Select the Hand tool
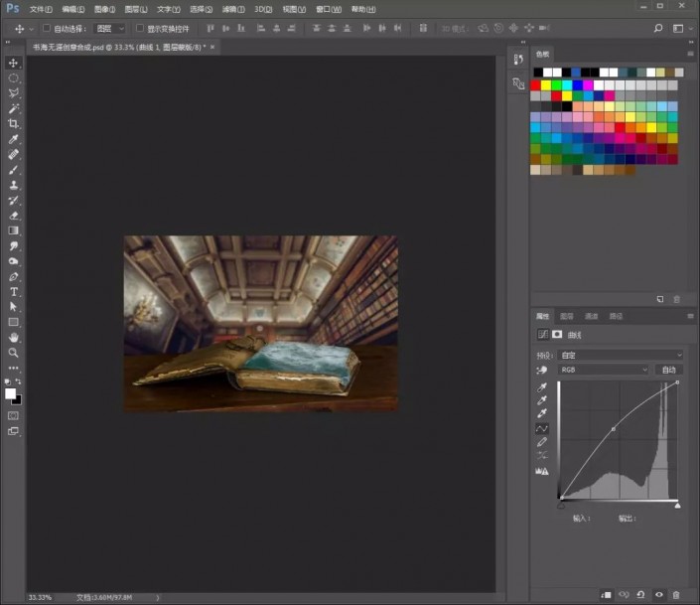700x605 pixels. 13,338
